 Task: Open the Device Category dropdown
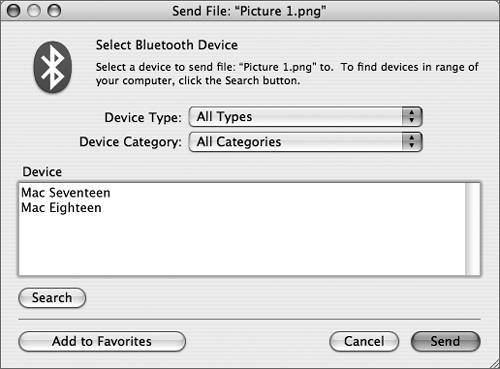[305, 142]
